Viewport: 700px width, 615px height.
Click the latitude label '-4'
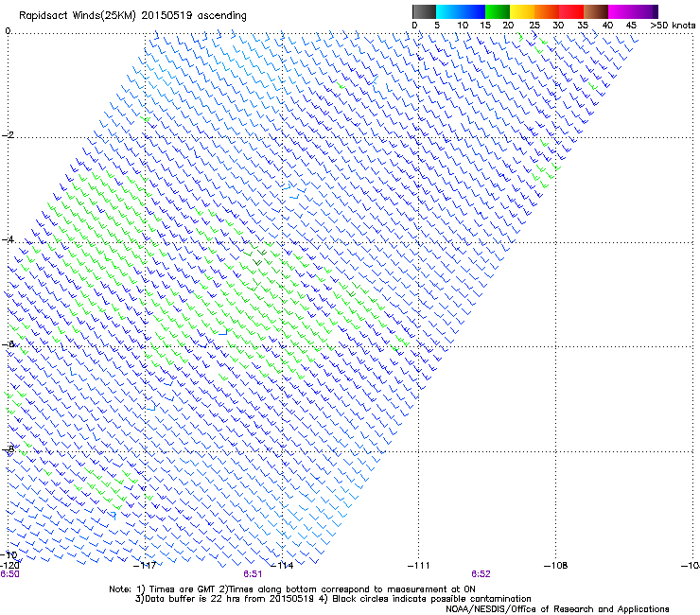coord(8,239)
